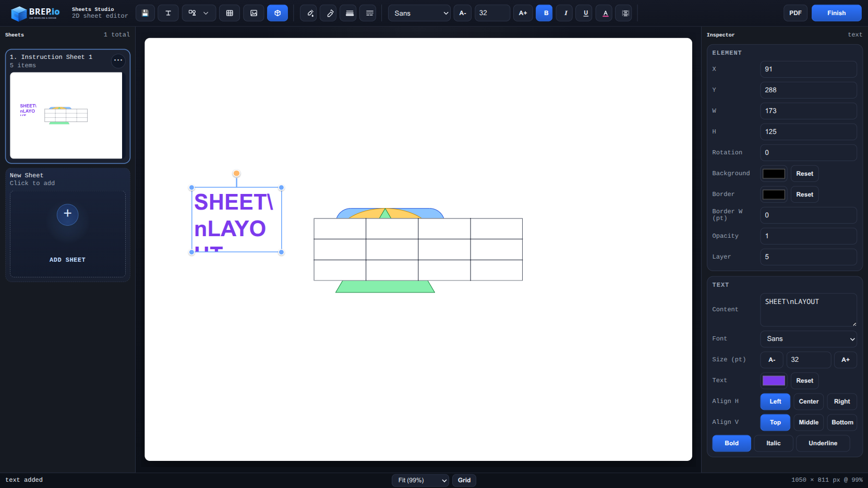This screenshot has height=488, width=868.
Task: Open the text color A icon
Action: [x=605, y=13]
